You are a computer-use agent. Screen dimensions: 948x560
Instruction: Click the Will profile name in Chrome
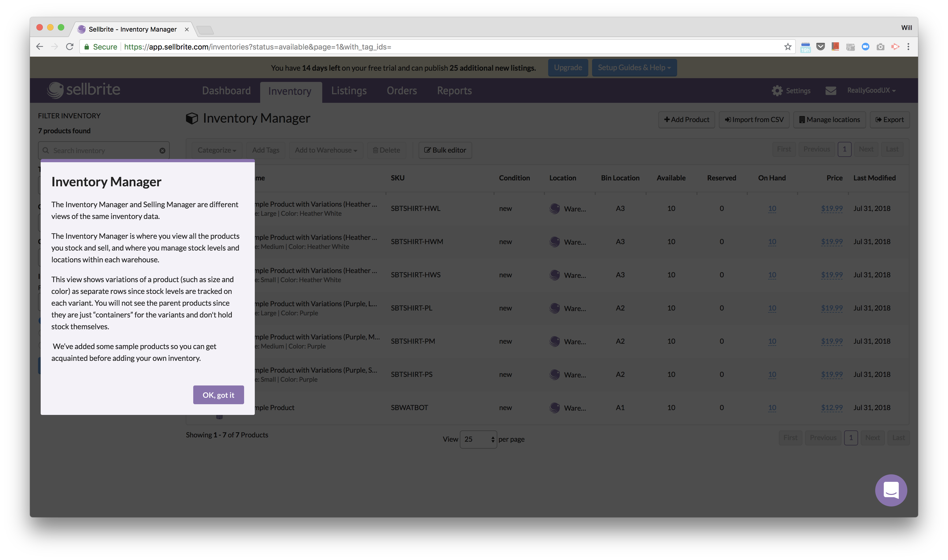(906, 28)
